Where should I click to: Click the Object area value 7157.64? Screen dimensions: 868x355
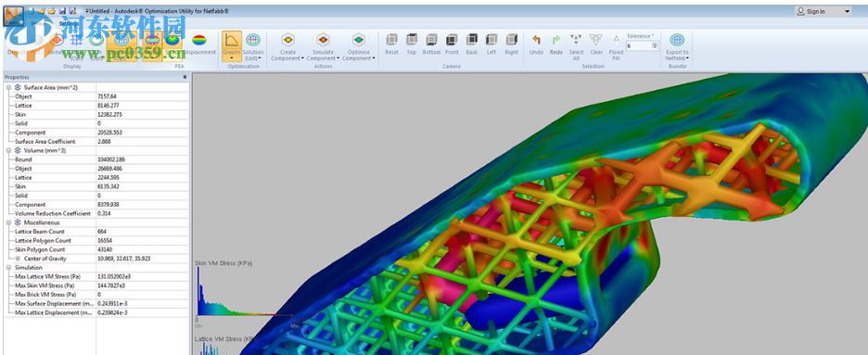click(x=106, y=96)
